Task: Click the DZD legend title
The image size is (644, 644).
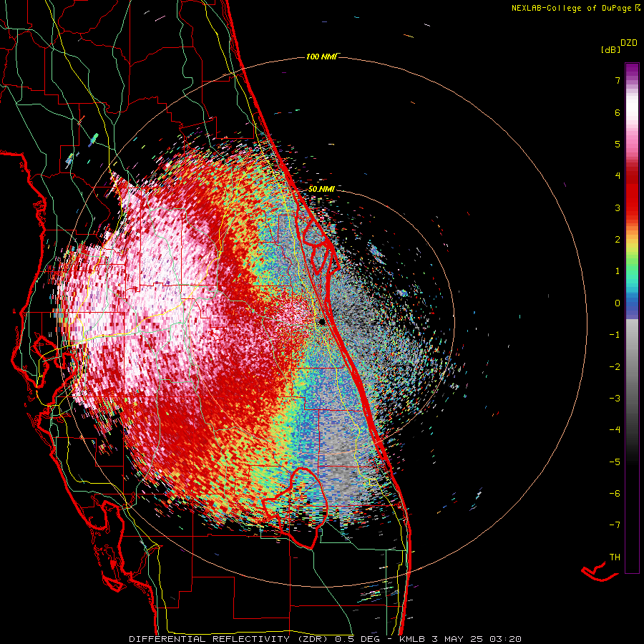Action: point(629,43)
